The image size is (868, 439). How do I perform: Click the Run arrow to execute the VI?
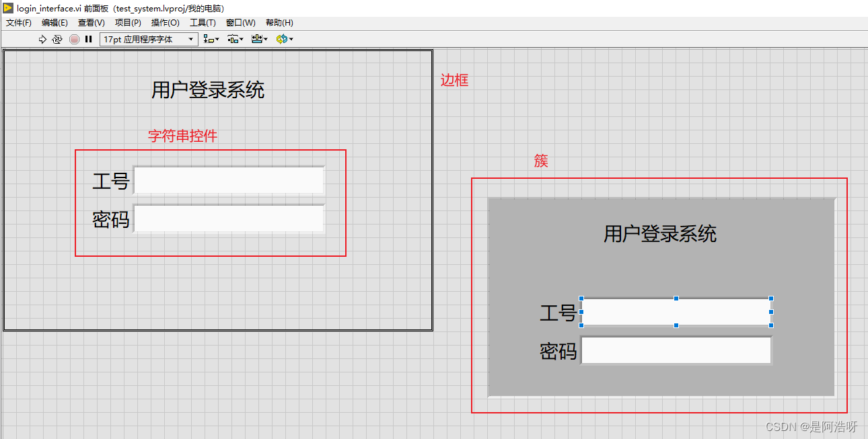click(x=42, y=39)
